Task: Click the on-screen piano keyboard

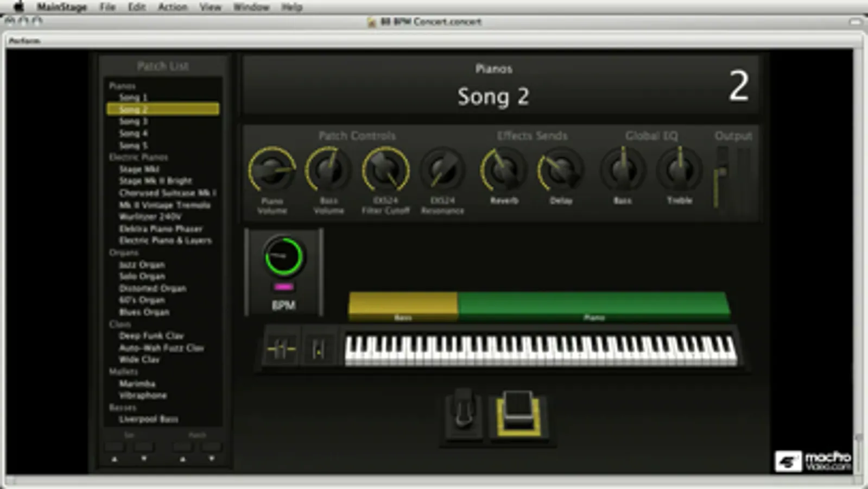Action: coord(541,349)
